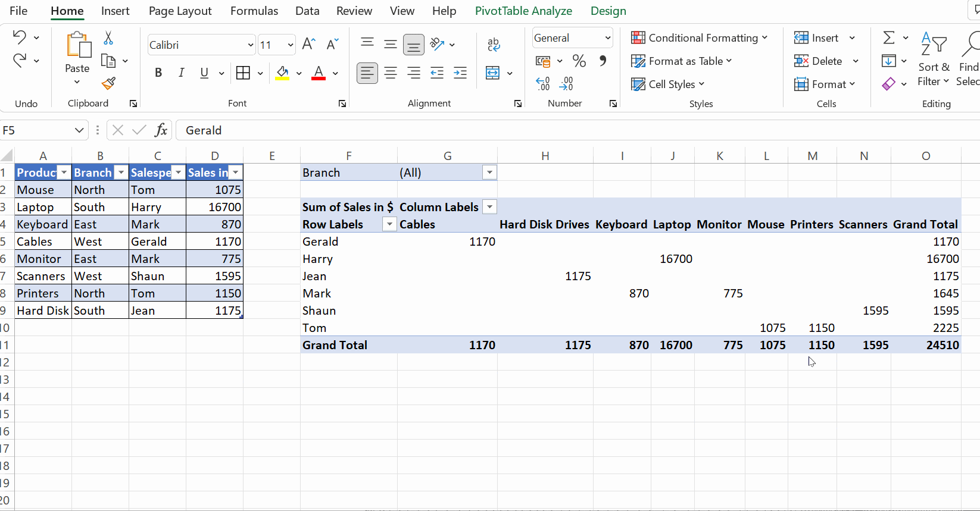
Task: Switch to the Insert ribbon tab
Action: 115,11
